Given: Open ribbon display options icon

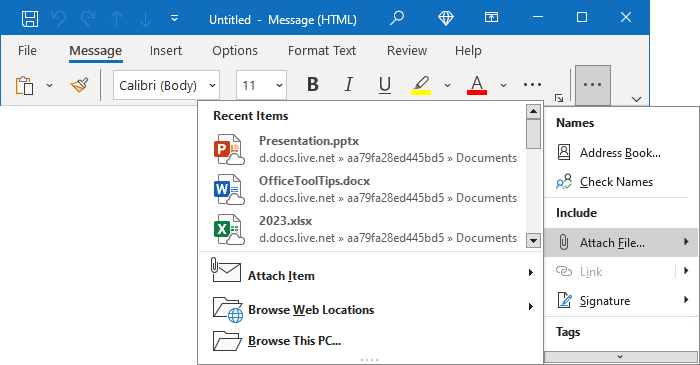Looking at the screenshot, I should (x=491, y=17).
